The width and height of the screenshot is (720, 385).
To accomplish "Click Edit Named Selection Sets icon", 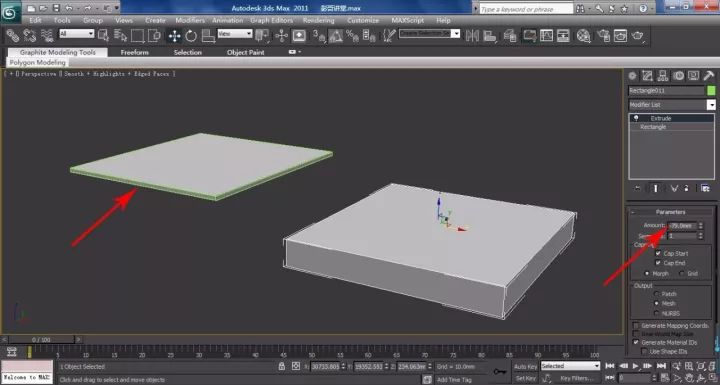I will (389, 36).
